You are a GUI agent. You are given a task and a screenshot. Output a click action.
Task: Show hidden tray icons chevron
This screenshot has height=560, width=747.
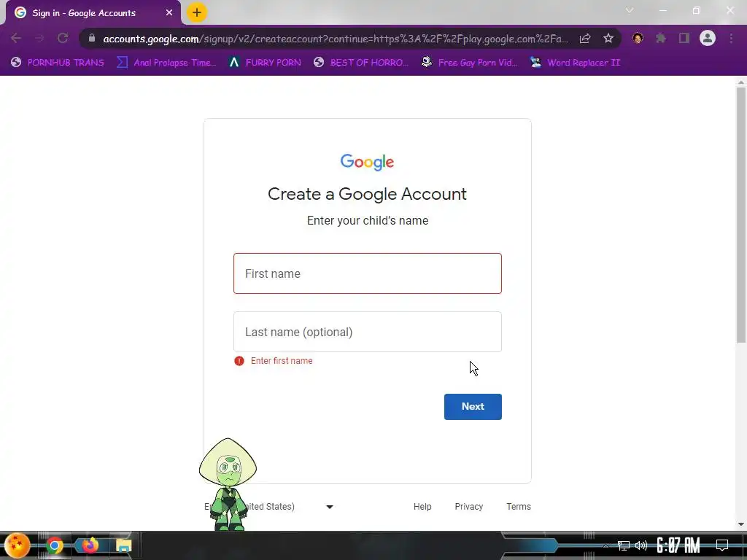[605, 545]
